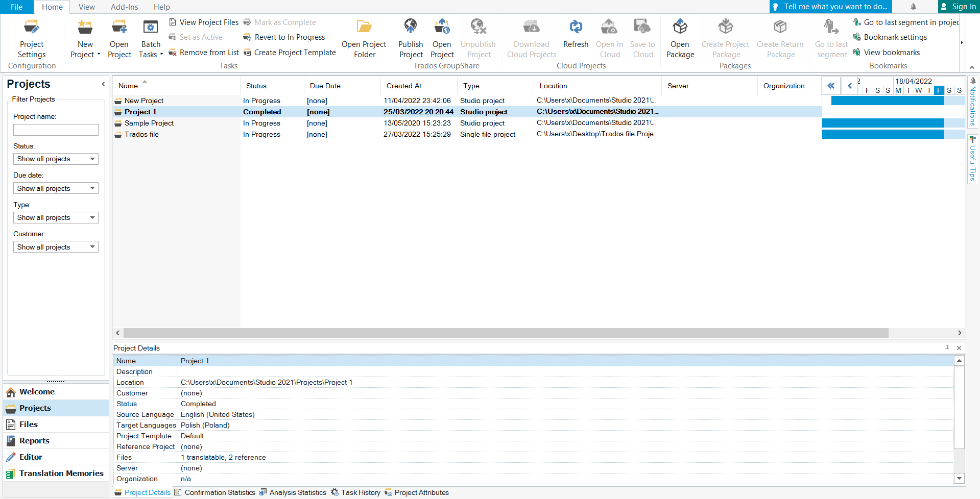
Task: Click the Sign In button
Action: click(959, 7)
